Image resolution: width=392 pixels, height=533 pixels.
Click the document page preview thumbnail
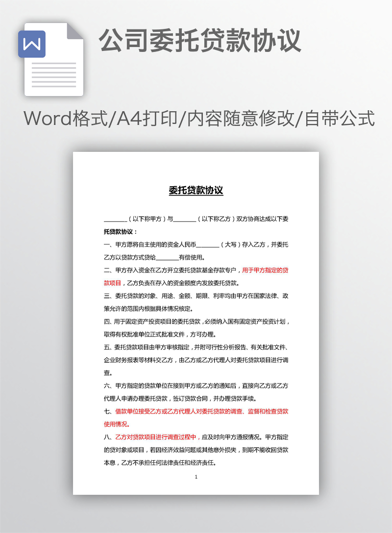(x=196, y=323)
